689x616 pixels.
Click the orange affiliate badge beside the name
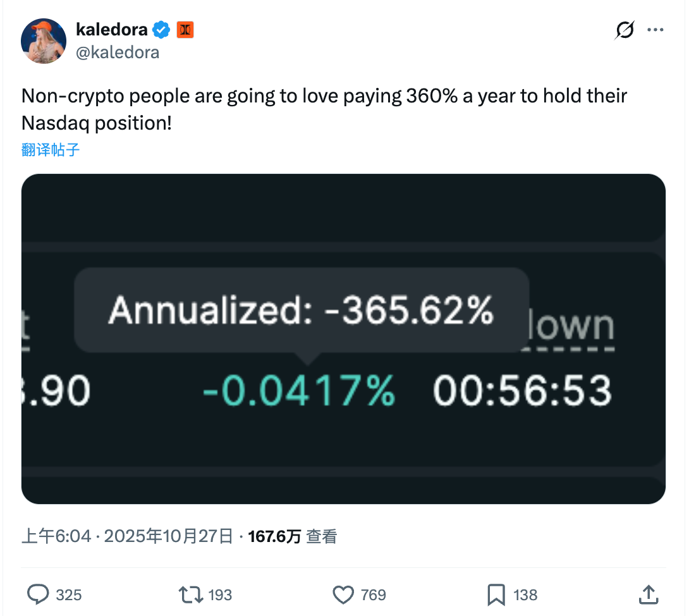click(185, 29)
